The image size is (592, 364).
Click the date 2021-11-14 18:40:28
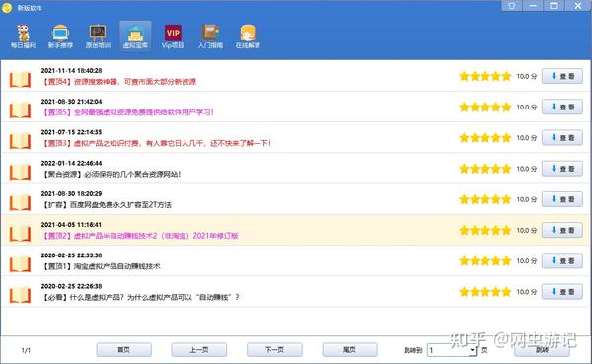click(71, 71)
